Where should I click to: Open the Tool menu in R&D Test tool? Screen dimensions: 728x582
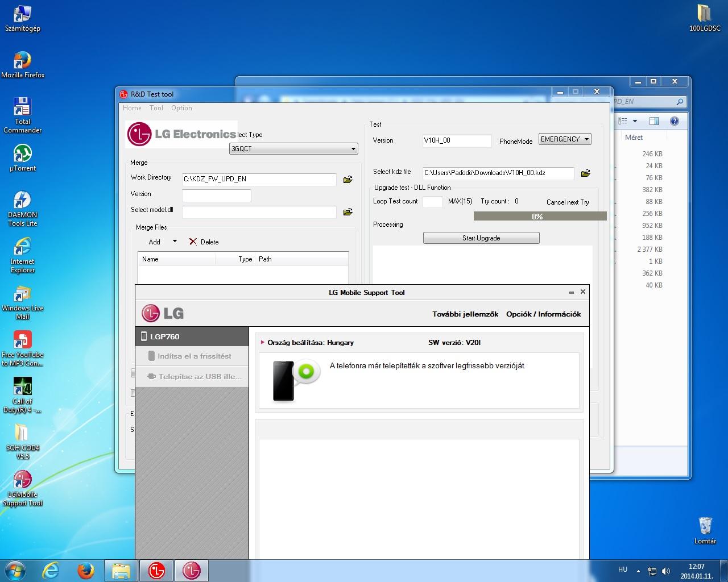pos(156,108)
